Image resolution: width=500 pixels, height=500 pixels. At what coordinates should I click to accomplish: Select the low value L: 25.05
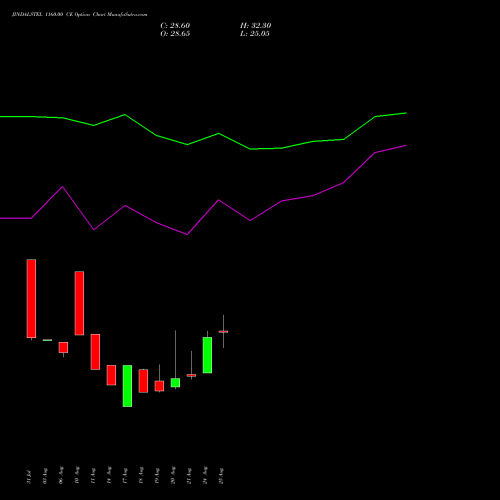(x=255, y=34)
